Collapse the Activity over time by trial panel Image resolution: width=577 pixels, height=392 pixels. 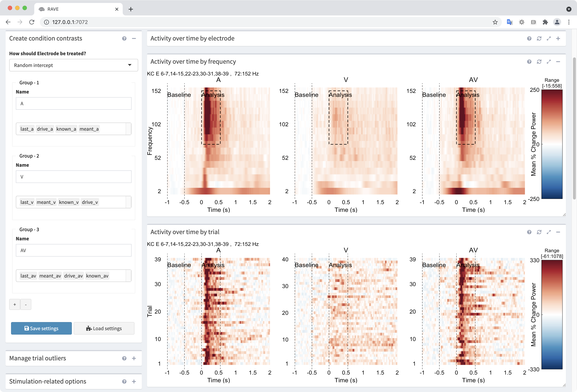coord(558,232)
